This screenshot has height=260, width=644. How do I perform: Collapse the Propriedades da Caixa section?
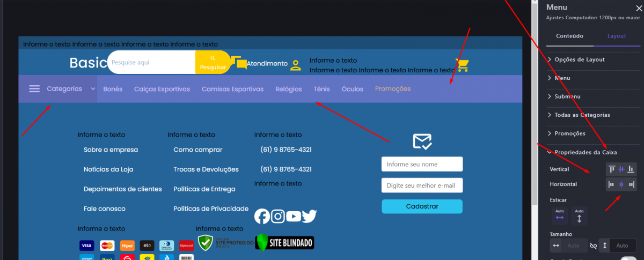586,152
